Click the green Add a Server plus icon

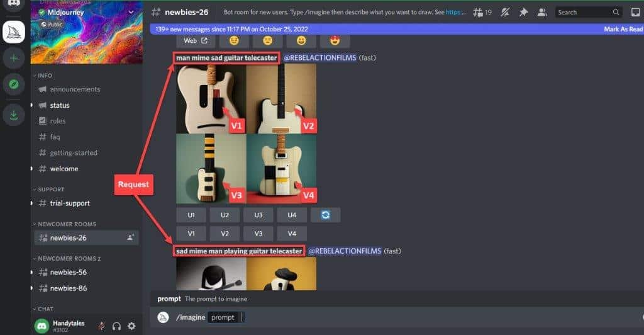pos(14,59)
